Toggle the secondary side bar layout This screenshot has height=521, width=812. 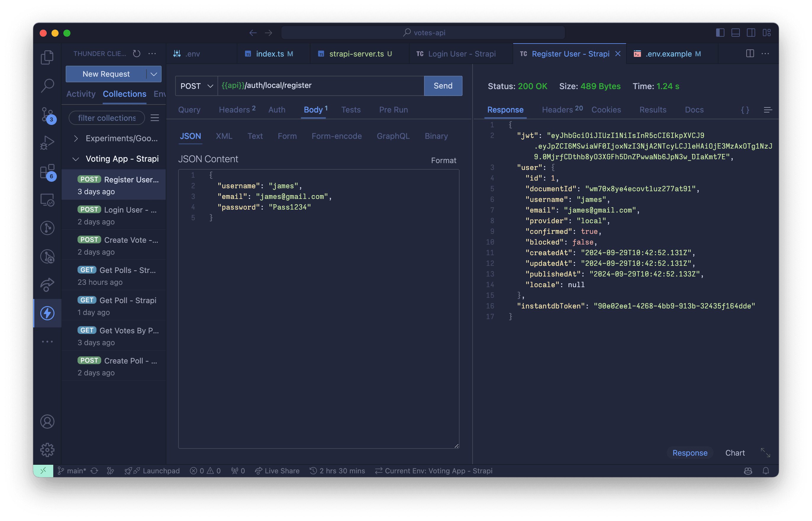(x=751, y=33)
